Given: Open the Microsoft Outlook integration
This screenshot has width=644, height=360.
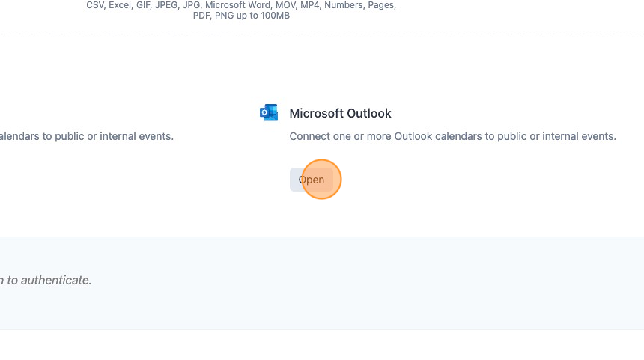Looking at the screenshot, I should click(x=312, y=180).
